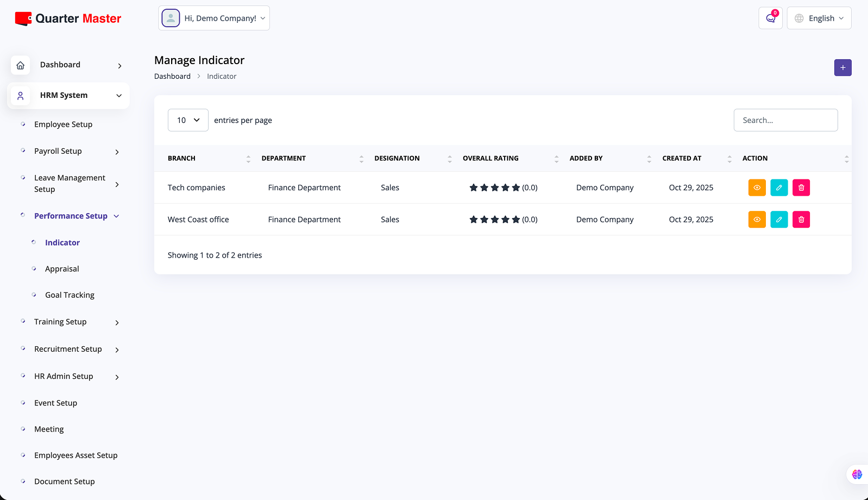Click the AI brain icon at bottom right
The image size is (868, 500).
[857, 474]
